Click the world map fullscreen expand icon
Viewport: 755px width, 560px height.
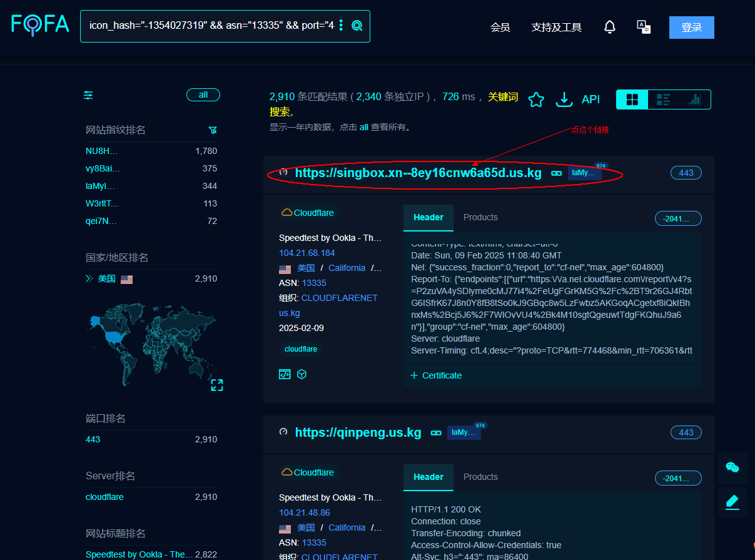click(x=217, y=385)
